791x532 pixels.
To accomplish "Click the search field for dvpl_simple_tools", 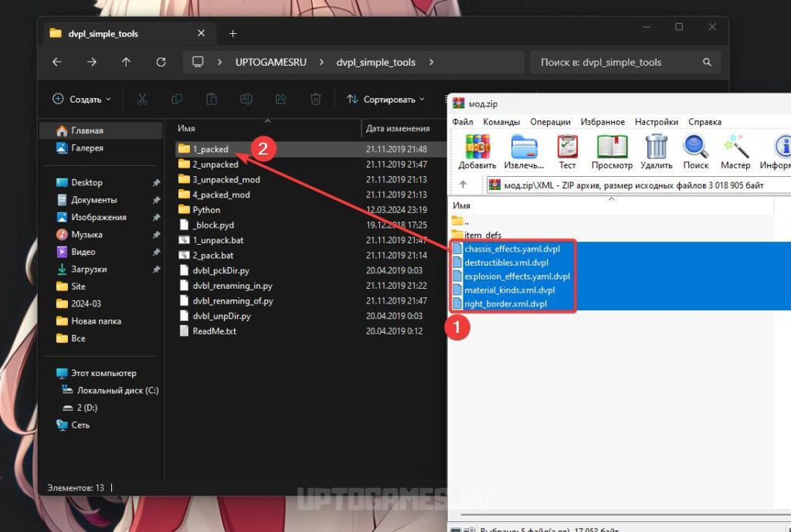I will (x=624, y=62).
